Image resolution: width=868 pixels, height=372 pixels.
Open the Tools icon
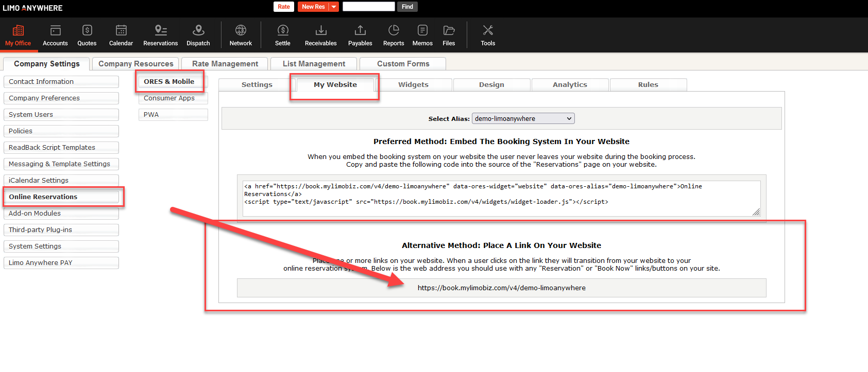pyautogui.click(x=488, y=31)
